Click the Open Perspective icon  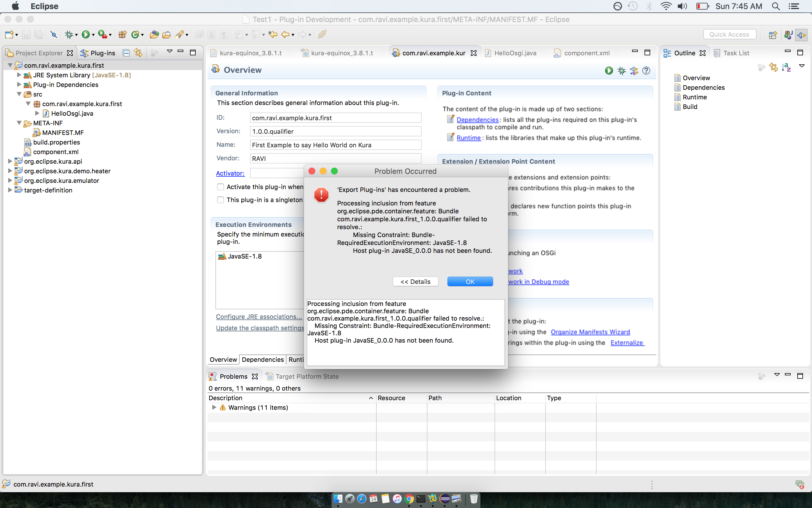click(x=773, y=35)
